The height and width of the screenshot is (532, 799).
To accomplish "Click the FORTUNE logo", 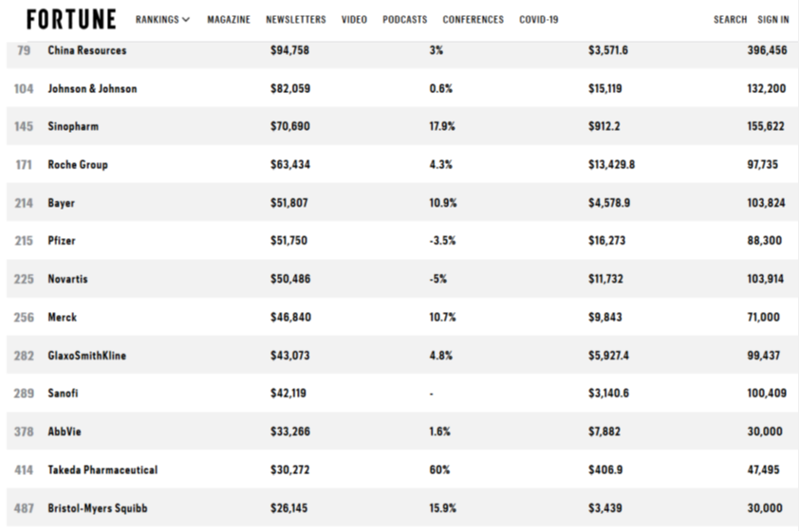I will (x=71, y=19).
